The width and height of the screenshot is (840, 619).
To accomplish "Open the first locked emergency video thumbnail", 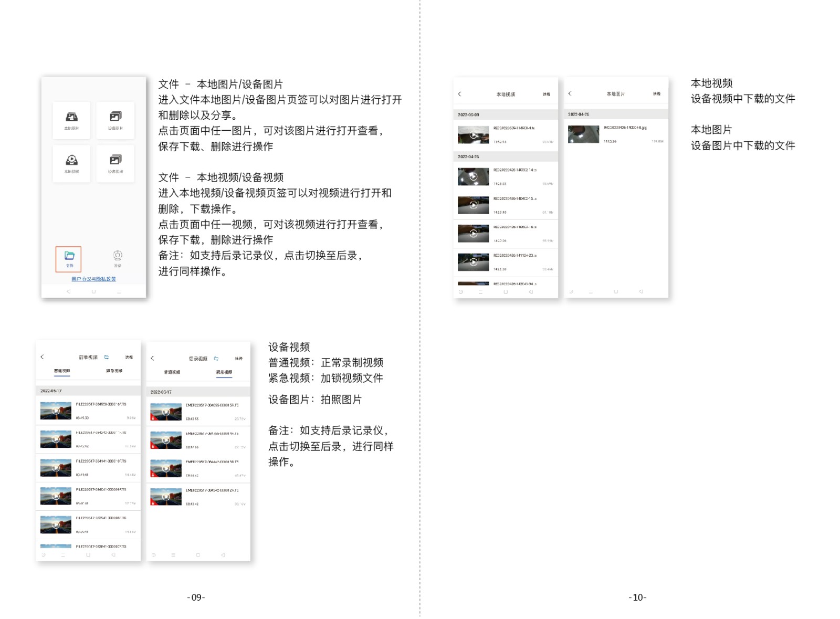I will (166, 412).
